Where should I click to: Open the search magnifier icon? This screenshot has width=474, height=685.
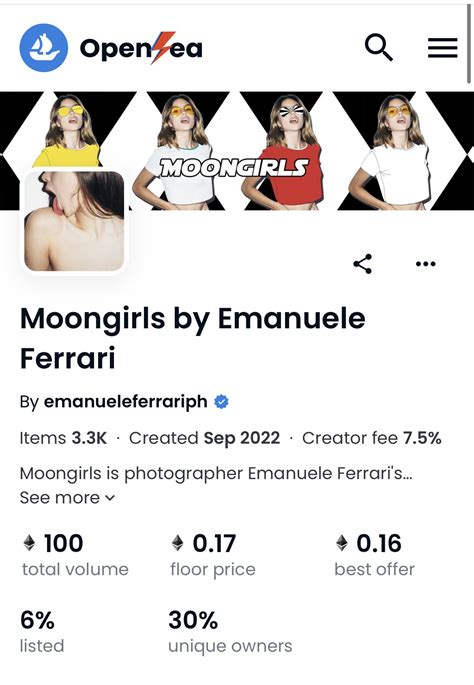[x=378, y=48]
